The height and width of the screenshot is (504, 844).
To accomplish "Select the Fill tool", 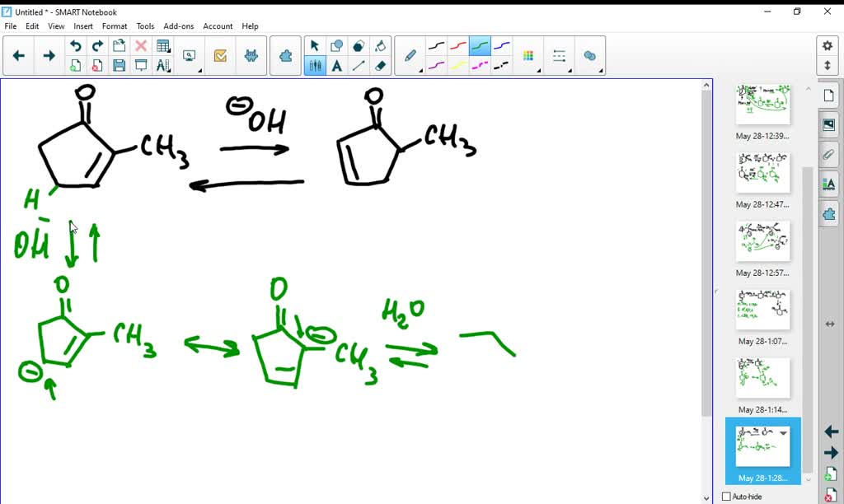I will [x=382, y=46].
